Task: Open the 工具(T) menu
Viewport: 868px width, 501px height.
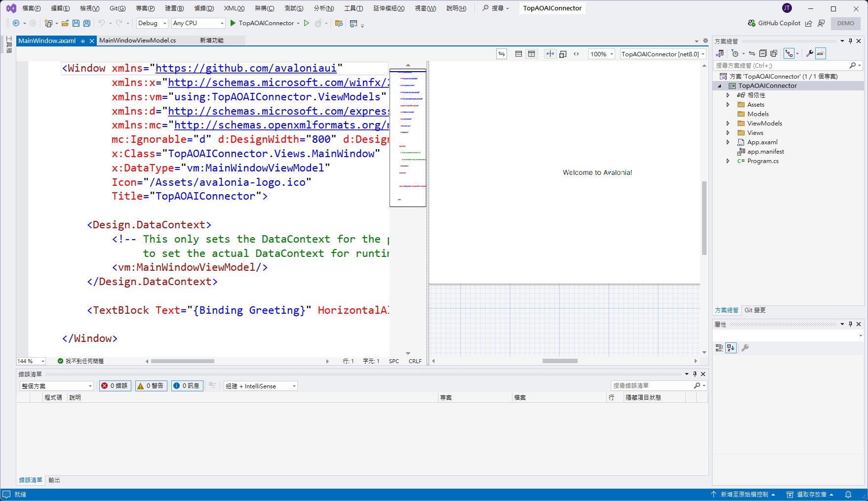Action: tap(354, 8)
